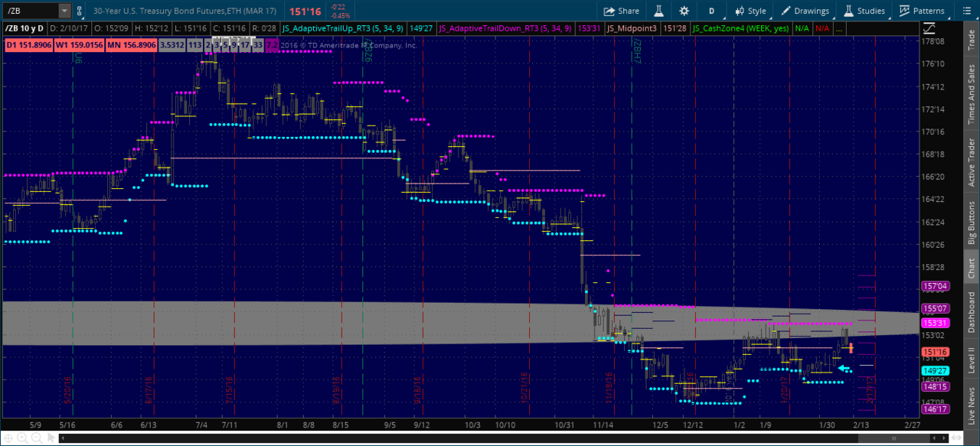980x446 pixels.
Task: Open chart settings gear icon
Action: (x=684, y=11)
